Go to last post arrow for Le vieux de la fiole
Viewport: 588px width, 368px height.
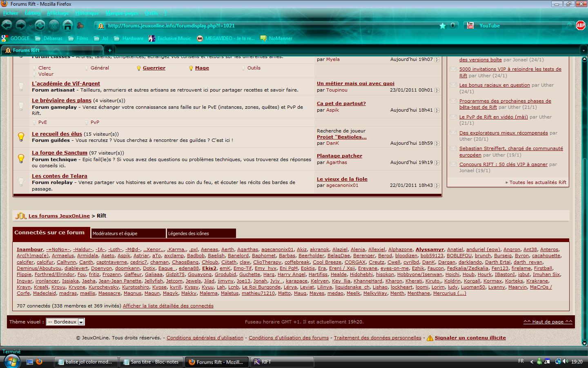tap(437, 186)
